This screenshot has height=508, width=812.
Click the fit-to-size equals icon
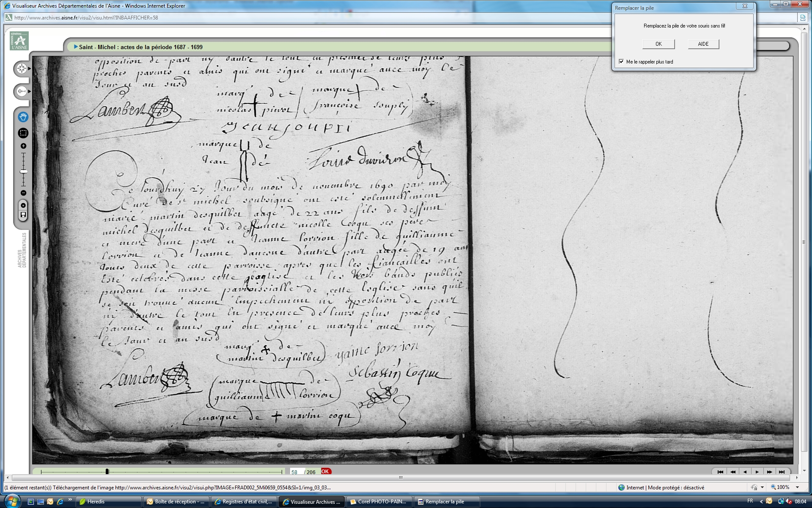23,205
